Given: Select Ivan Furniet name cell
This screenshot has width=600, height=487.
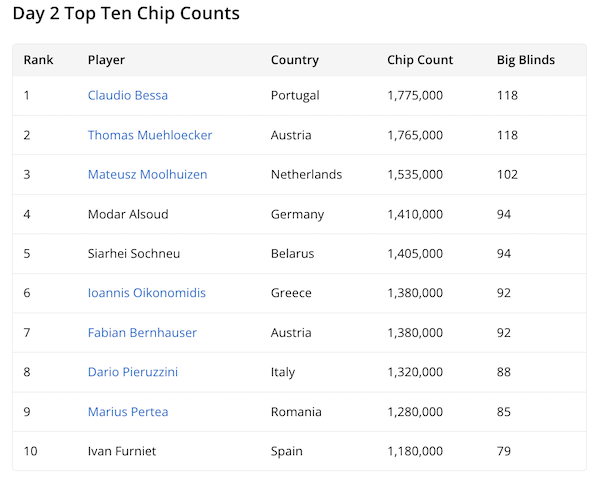Looking at the screenshot, I should click(x=122, y=451).
